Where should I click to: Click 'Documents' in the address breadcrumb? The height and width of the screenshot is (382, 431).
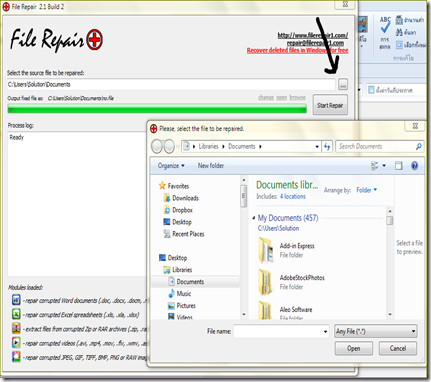(242, 146)
